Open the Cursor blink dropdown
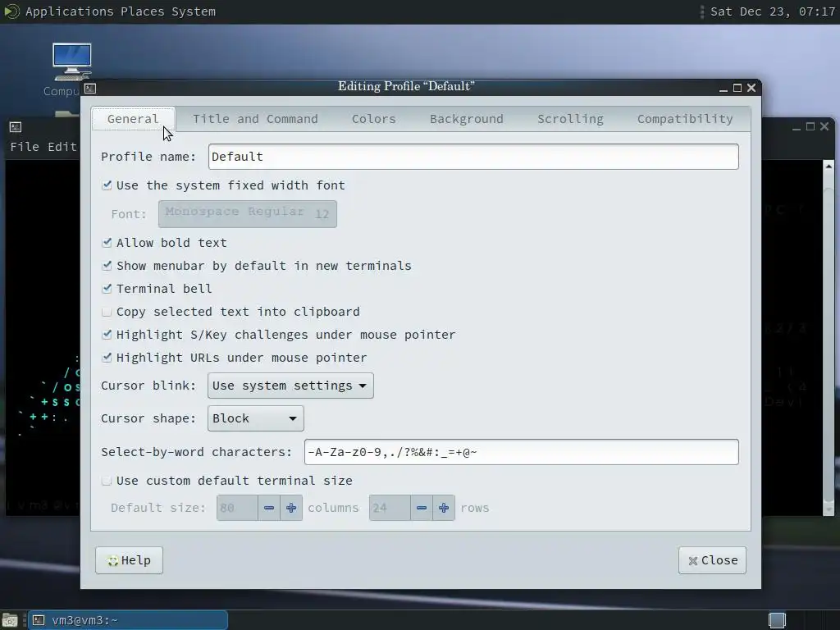 (290, 386)
